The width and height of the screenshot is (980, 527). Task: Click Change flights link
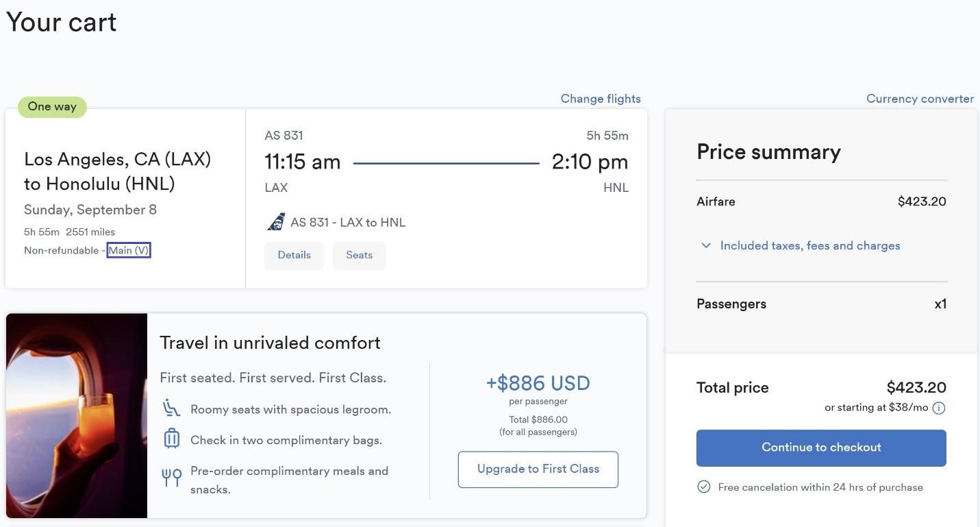point(601,99)
